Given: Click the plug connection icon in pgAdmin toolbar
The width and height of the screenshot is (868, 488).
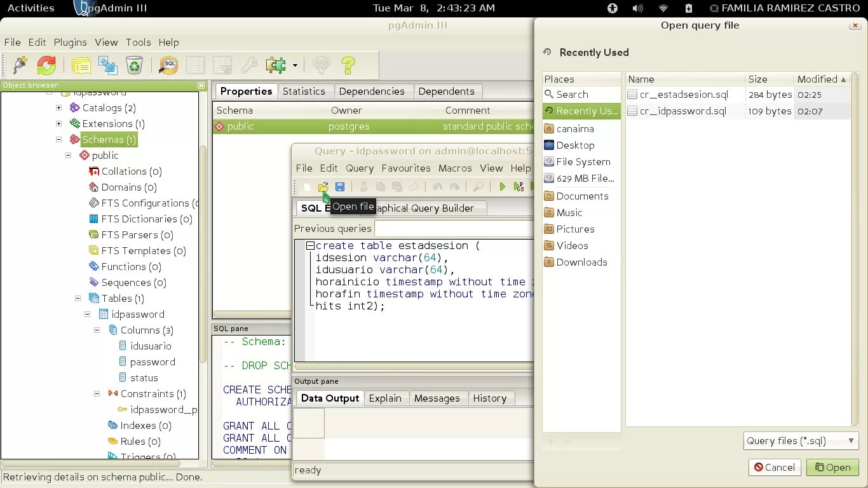Looking at the screenshot, I should tap(20, 65).
